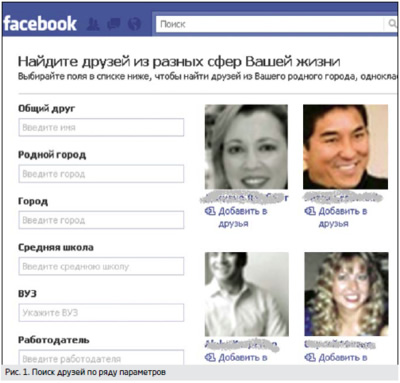The width and height of the screenshot is (400, 383).
Task: Click add-friend icon under curly-haired woman
Action: tap(310, 358)
